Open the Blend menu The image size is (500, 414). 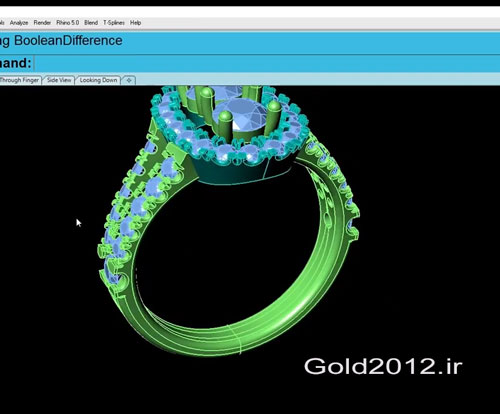[91, 23]
